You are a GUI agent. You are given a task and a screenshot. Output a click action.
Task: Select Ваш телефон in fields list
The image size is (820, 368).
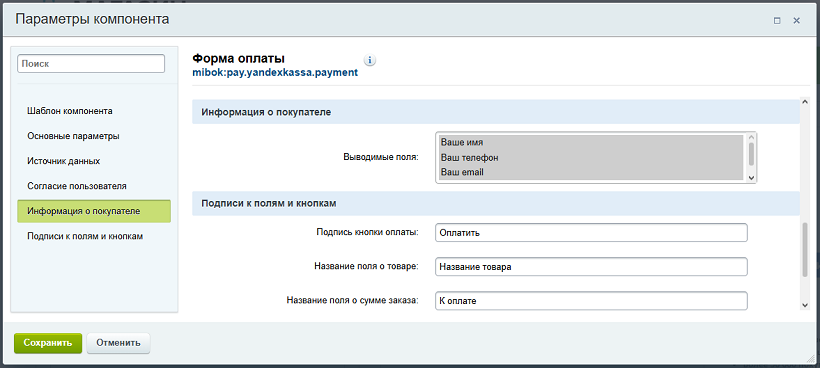click(591, 157)
